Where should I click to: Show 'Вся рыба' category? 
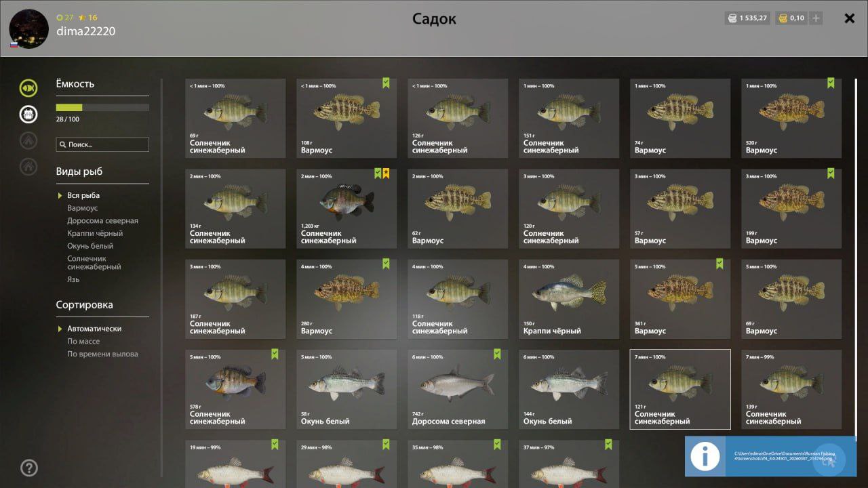coord(83,195)
